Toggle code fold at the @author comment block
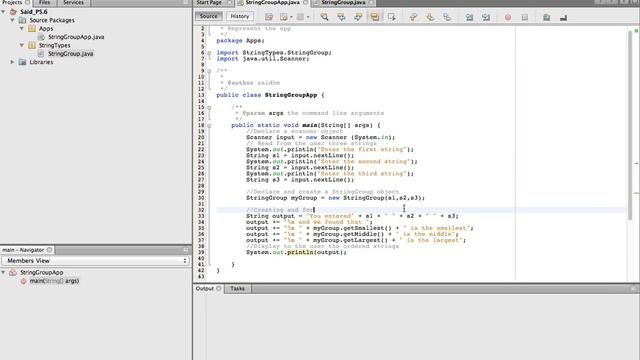640x360 pixels. pyautogui.click(x=209, y=71)
